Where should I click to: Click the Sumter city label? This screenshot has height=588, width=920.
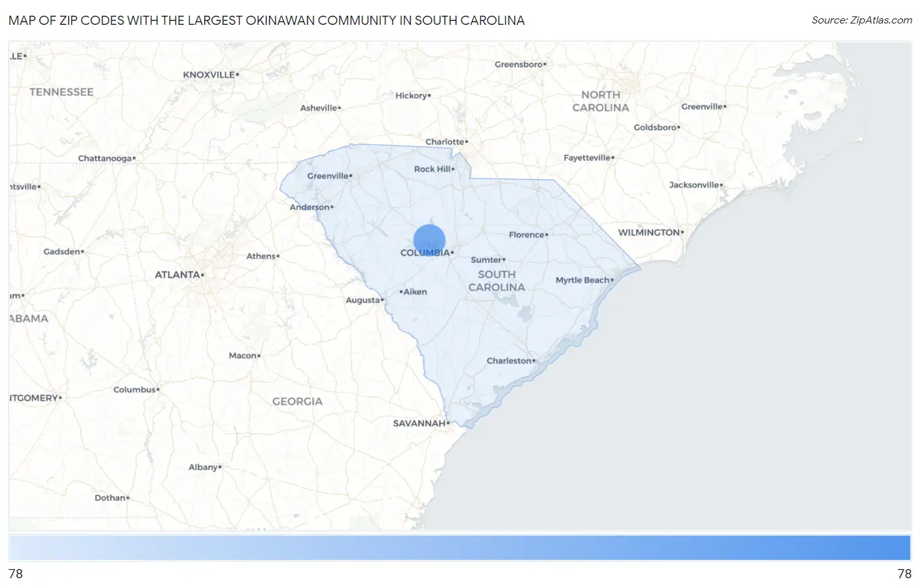pos(486,260)
